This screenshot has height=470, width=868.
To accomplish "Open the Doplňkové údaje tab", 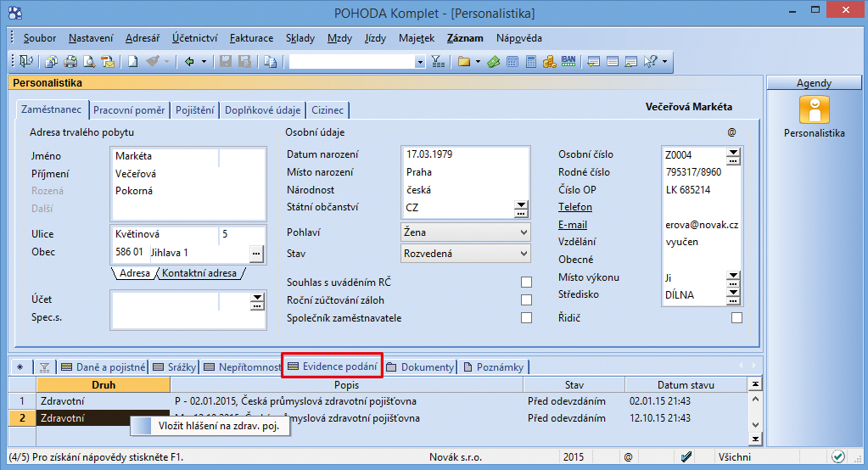I will tap(262, 110).
